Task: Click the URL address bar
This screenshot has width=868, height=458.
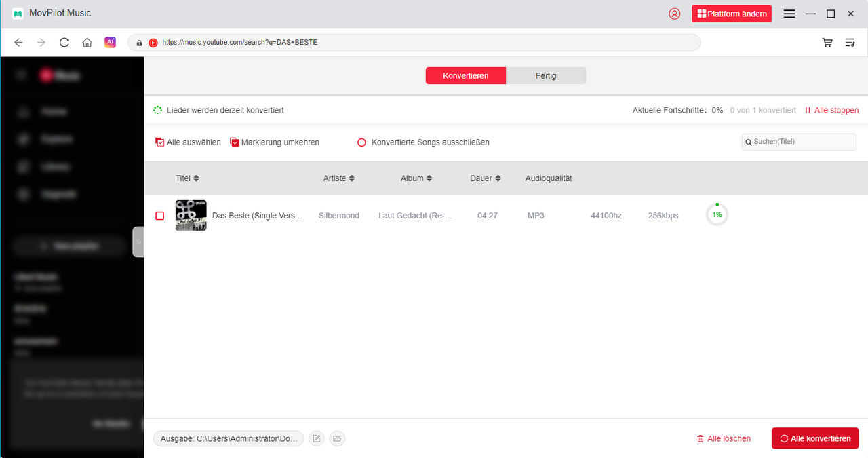Action: pos(414,42)
